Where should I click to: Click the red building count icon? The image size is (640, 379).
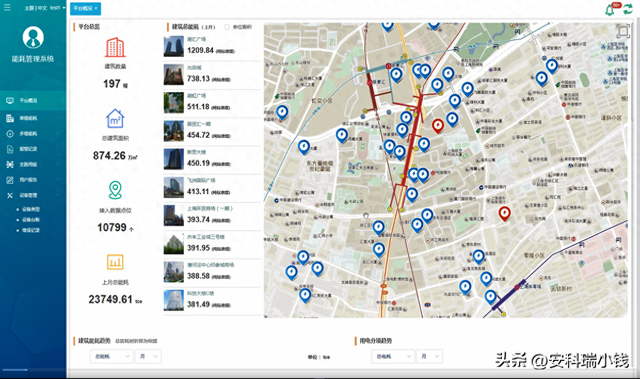[115, 47]
